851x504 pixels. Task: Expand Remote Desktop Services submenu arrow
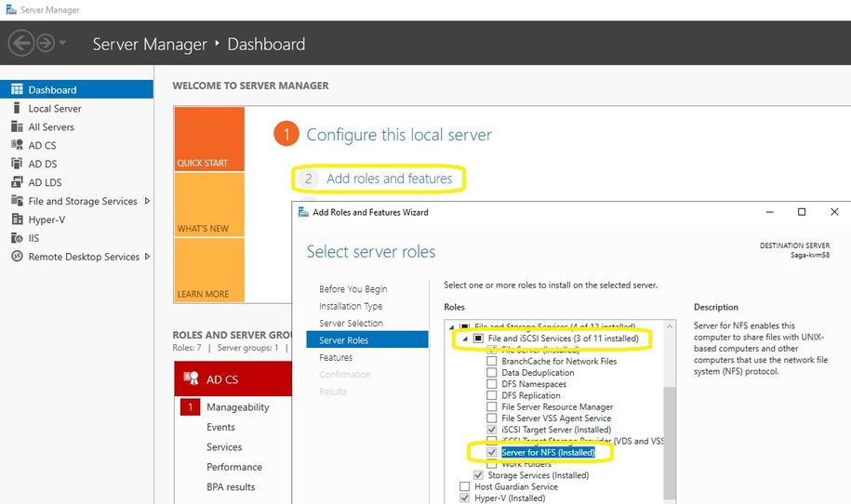[147, 256]
